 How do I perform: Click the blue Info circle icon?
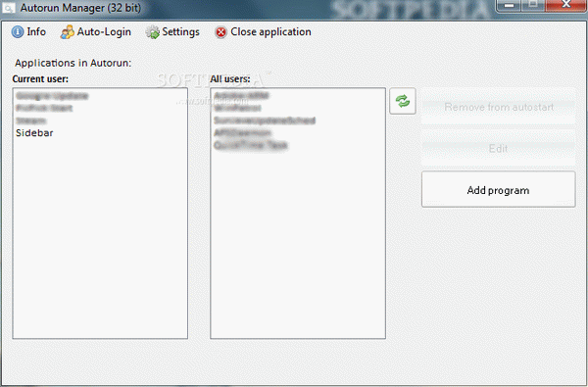(18, 32)
